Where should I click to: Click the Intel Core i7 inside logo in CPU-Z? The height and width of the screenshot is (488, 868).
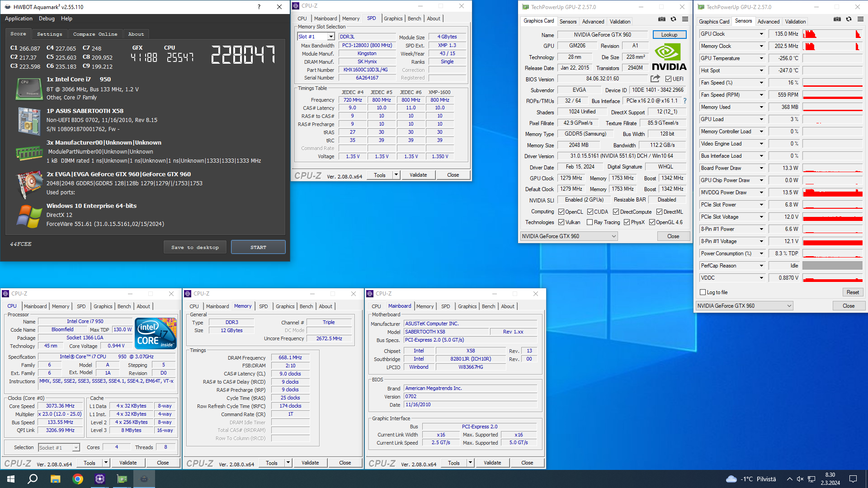pos(156,333)
